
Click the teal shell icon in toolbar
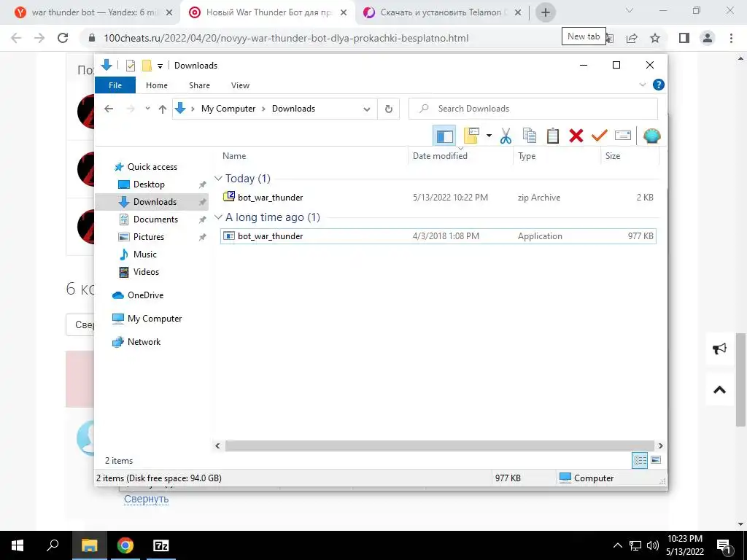[x=651, y=136]
